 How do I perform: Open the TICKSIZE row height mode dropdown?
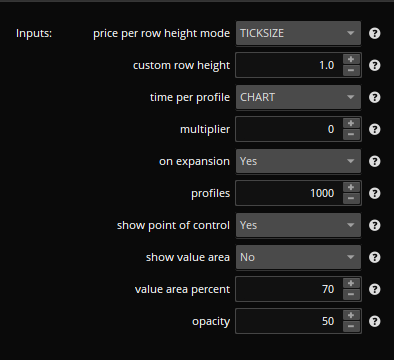tap(298, 33)
